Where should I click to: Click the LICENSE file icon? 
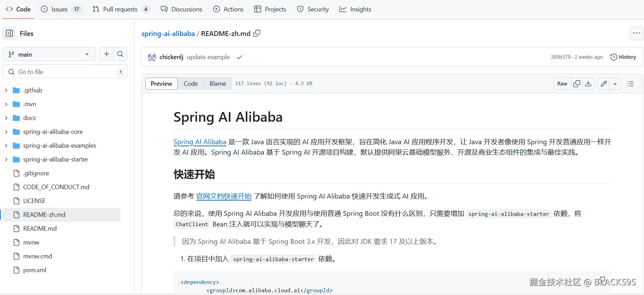16,201
